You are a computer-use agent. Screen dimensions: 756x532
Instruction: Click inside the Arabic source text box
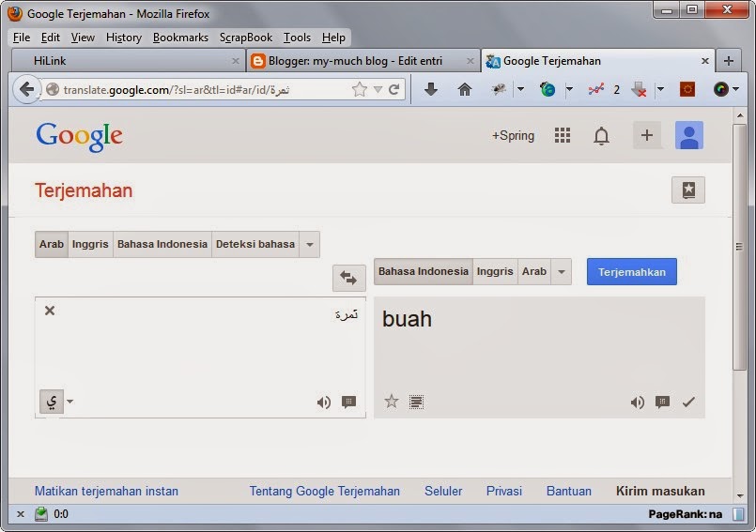[201, 357]
